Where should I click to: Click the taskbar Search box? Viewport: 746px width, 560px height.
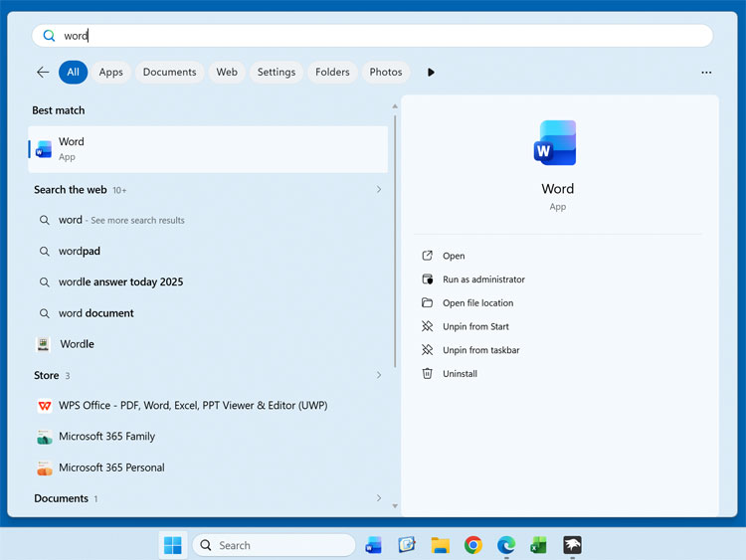[275, 545]
